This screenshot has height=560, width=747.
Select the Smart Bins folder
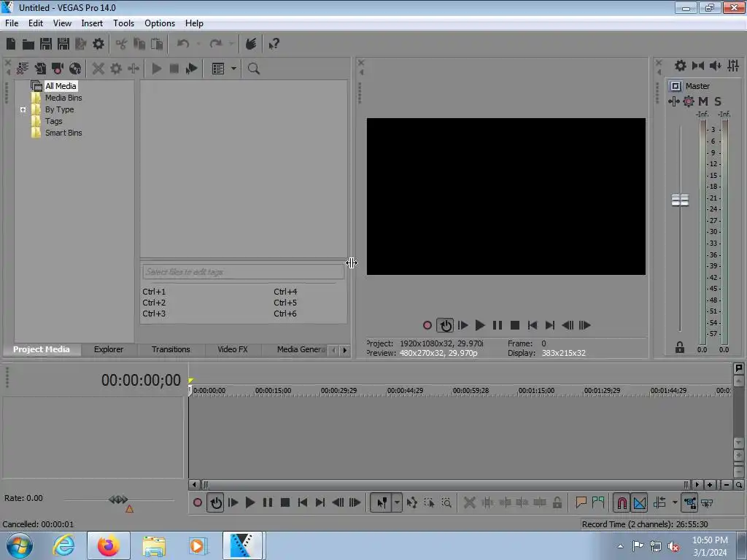click(63, 133)
